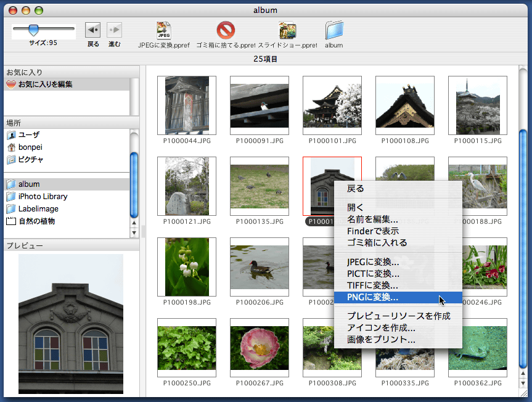Choose 名前を編集 from the context menu
This screenshot has height=402, width=532.
coord(372,219)
